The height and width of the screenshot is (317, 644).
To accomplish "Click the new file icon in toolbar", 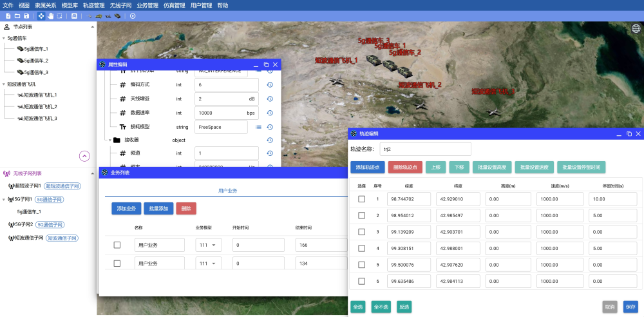I will click(x=8, y=15).
